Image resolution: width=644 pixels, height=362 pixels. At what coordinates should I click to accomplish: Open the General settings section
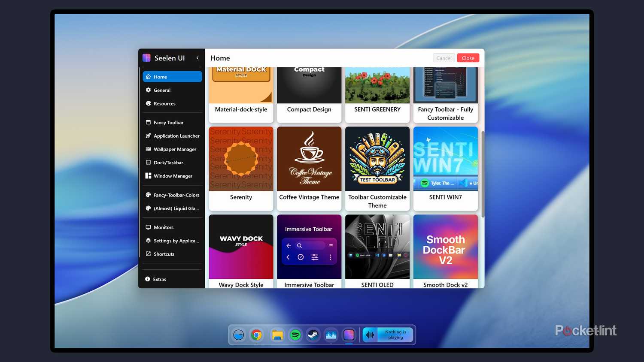pyautogui.click(x=172, y=90)
